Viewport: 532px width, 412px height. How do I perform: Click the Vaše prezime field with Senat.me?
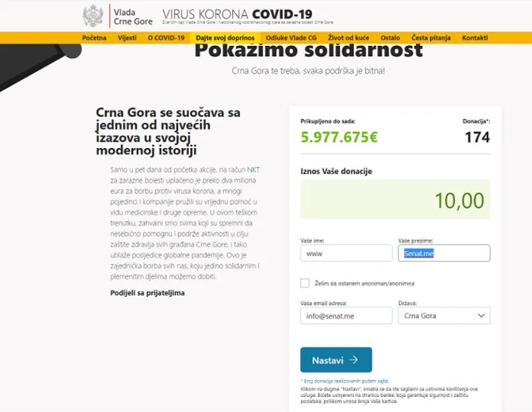(444, 253)
